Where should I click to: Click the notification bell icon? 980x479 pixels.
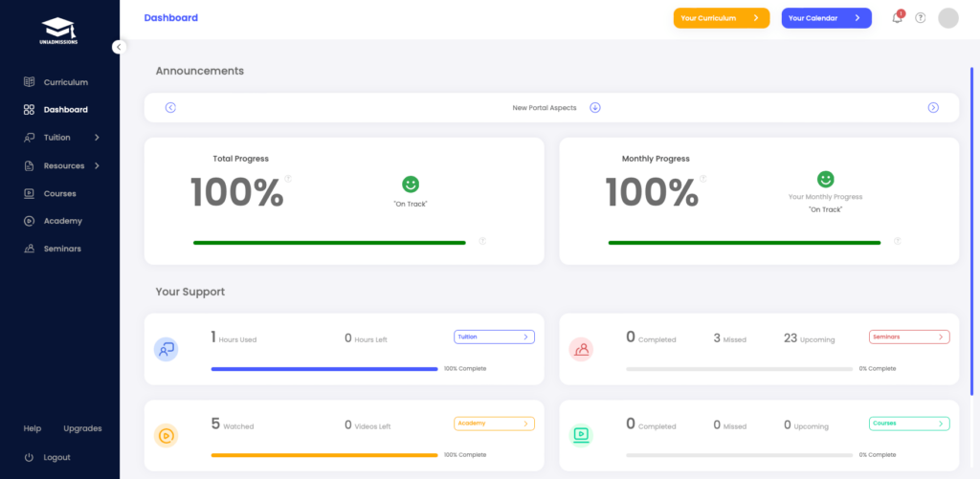click(x=897, y=18)
